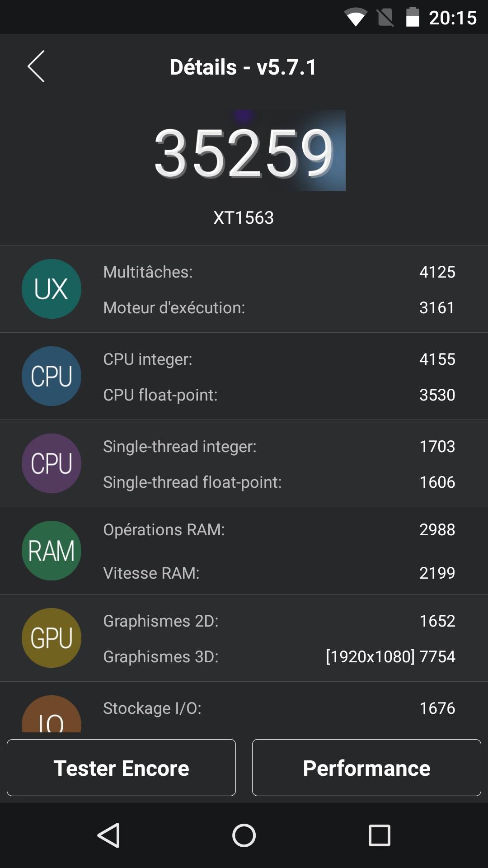Tap the teal UX category icon
This screenshot has width=488, height=868.
click(x=52, y=289)
